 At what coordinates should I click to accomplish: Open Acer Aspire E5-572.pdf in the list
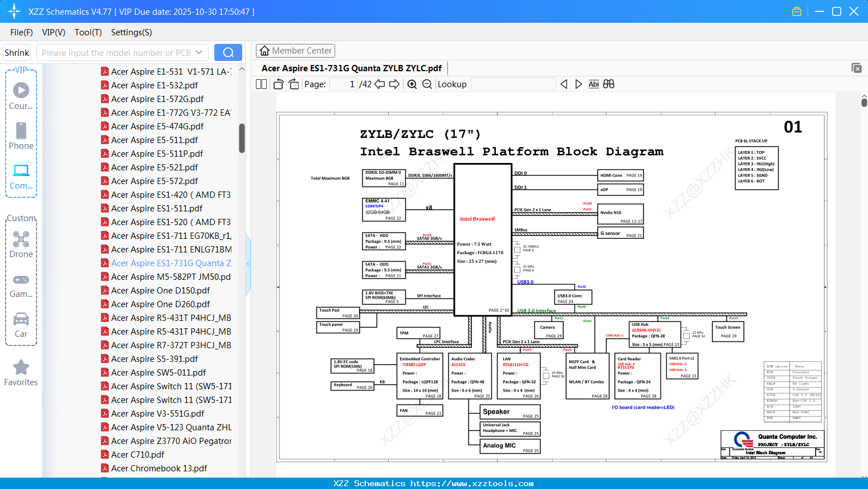[x=154, y=181]
